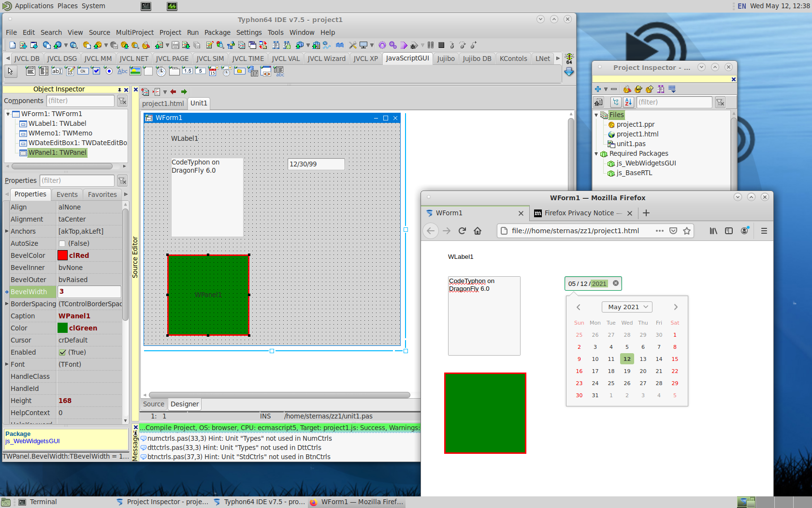Screen dimensions: 812x508
Task: Click the Stop square icon in the main toolbar
Action: (x=441, y=45)
